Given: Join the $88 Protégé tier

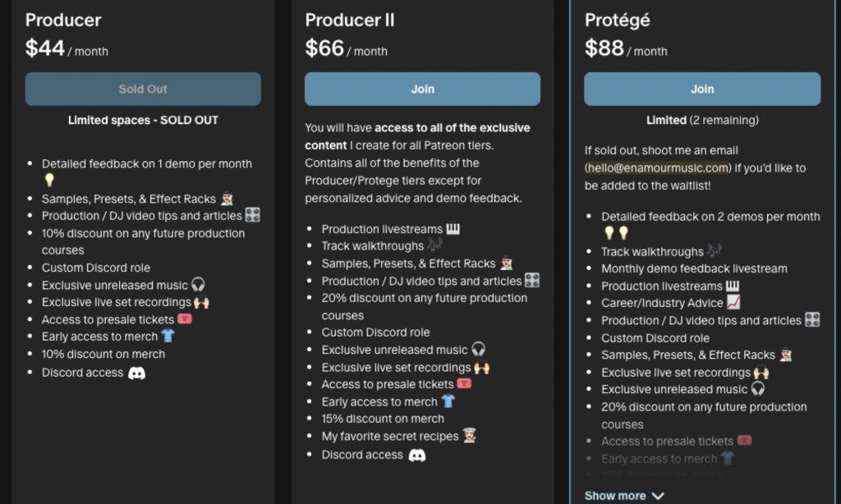Looking at the screenshot, I should pyautogui.click(x=702, y=89).
